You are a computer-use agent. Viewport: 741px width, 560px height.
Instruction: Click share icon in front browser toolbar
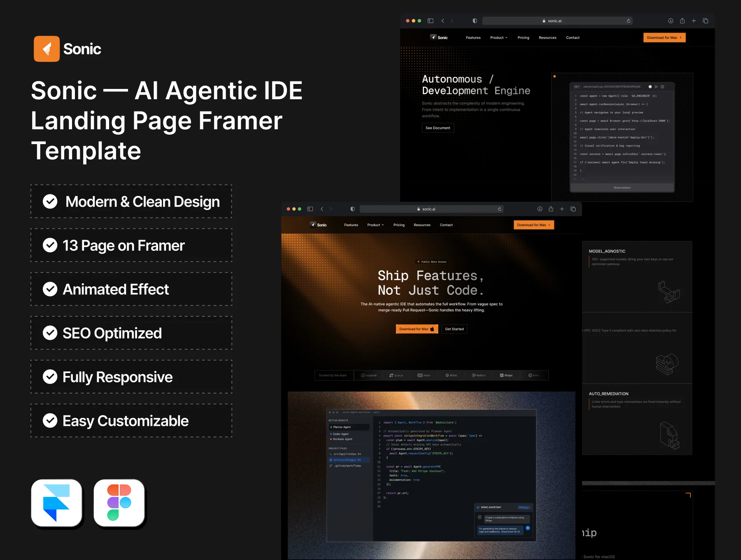[x=551, y=209]
